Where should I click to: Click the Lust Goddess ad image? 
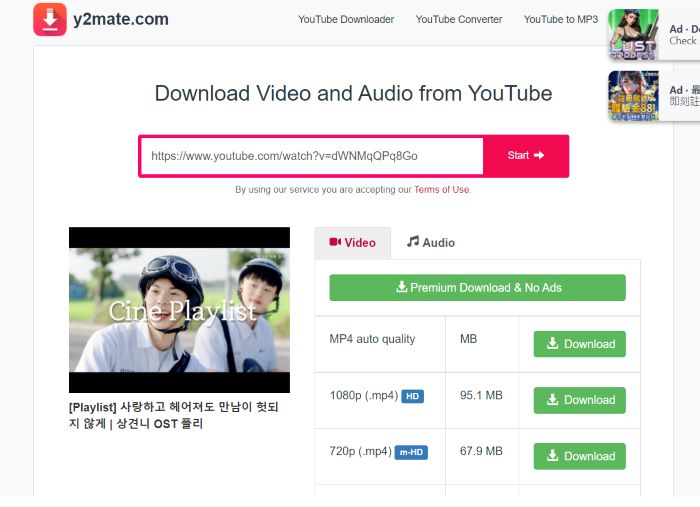633,34
